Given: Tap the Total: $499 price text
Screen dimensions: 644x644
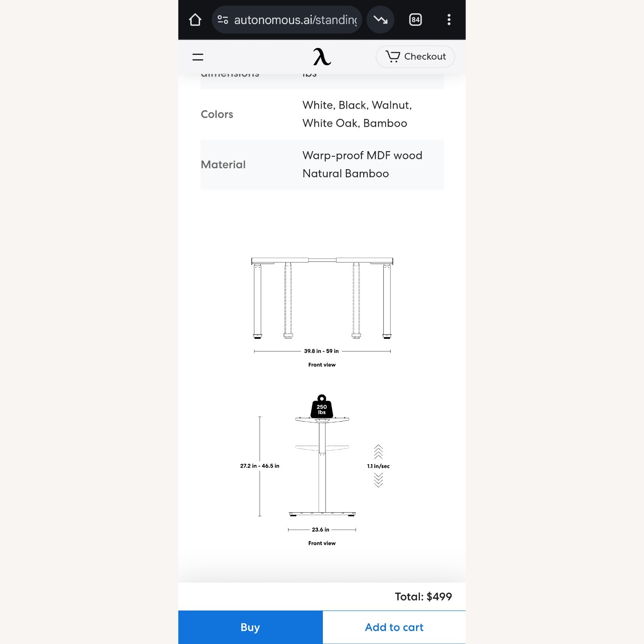Looking at the screenshot, I should point(423,596).
